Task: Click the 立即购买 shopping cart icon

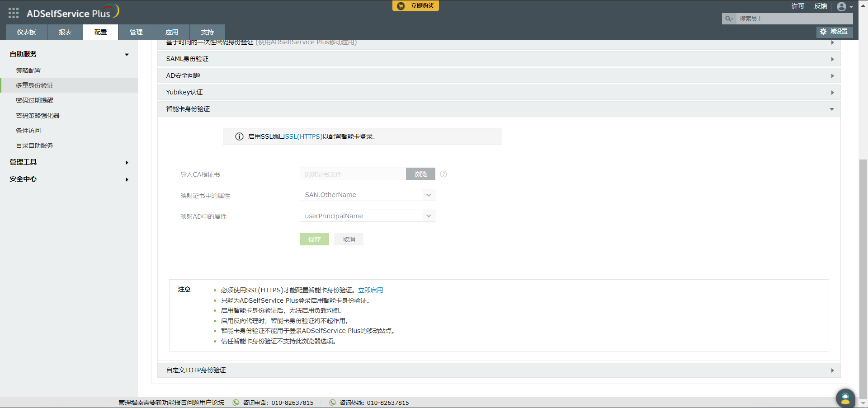Action: 400,6
